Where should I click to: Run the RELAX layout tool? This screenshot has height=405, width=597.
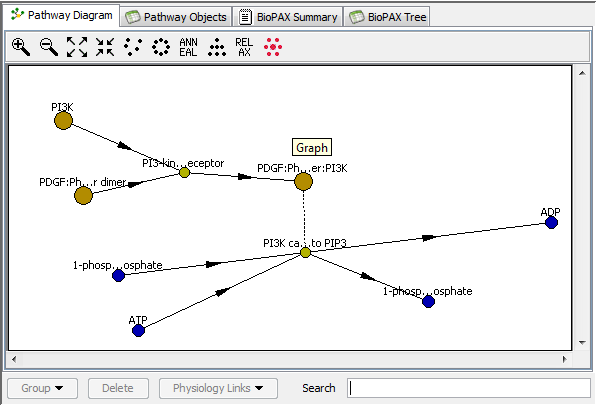tap(244, 47)
